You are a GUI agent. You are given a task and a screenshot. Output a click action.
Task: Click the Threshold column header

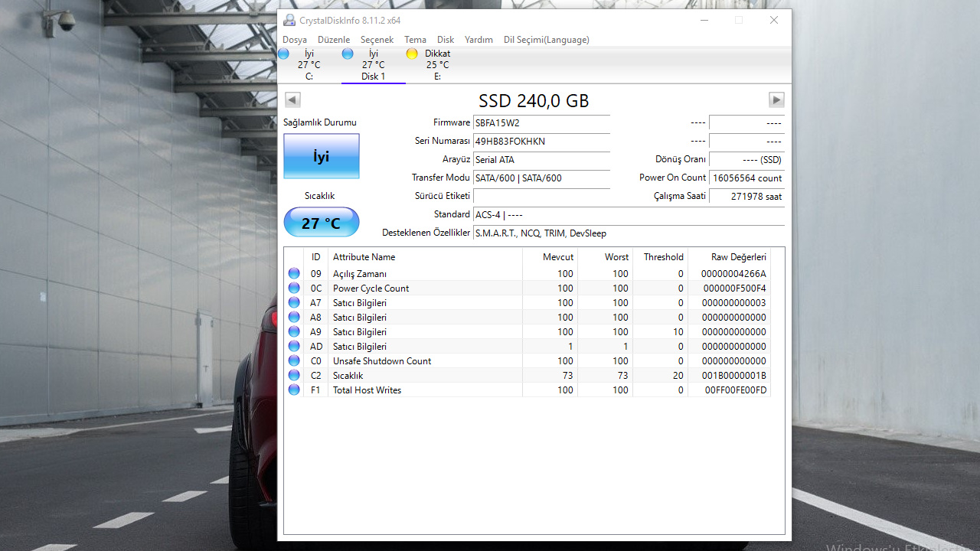[660, 257]
